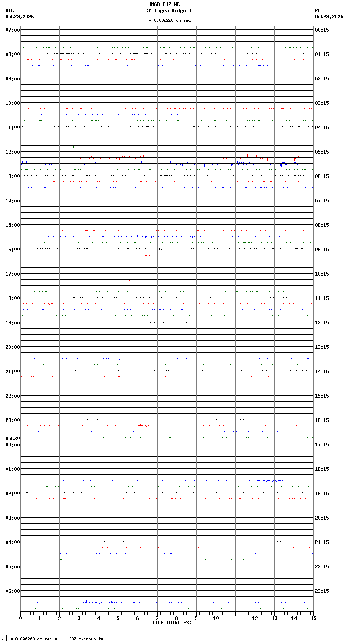Select the 06:00 UTC row label
346x644 pixels.
pos(13,591)
